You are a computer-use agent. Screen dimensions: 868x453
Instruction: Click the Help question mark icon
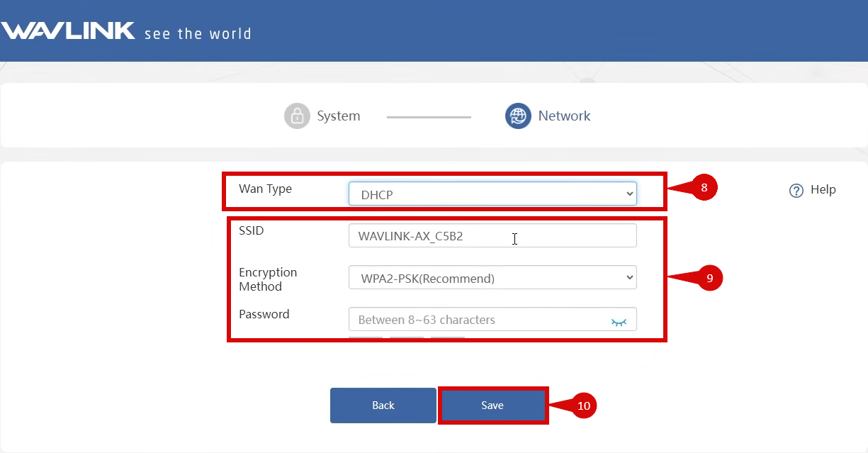[796, 190]
